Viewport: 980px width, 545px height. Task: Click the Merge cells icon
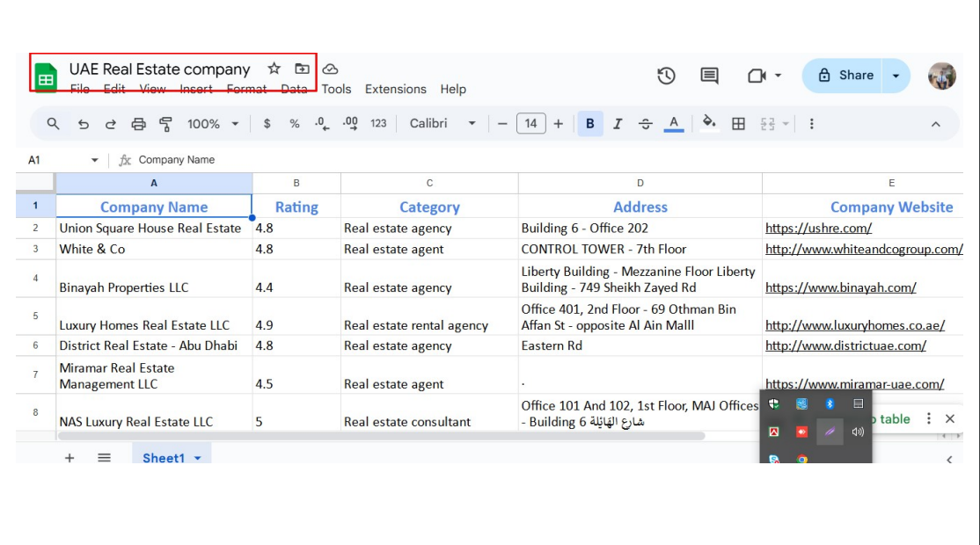(x=767, y=124)
